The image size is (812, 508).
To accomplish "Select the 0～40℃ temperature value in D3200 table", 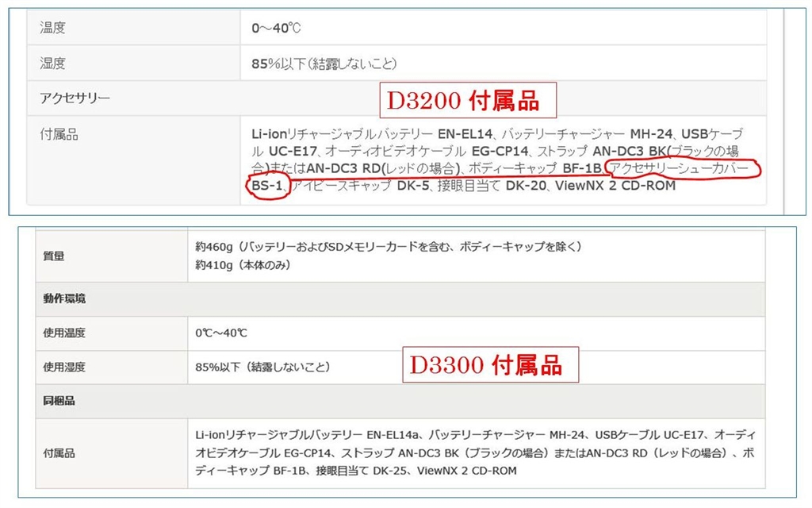I will pyautogui.click(x=276, y=28).
